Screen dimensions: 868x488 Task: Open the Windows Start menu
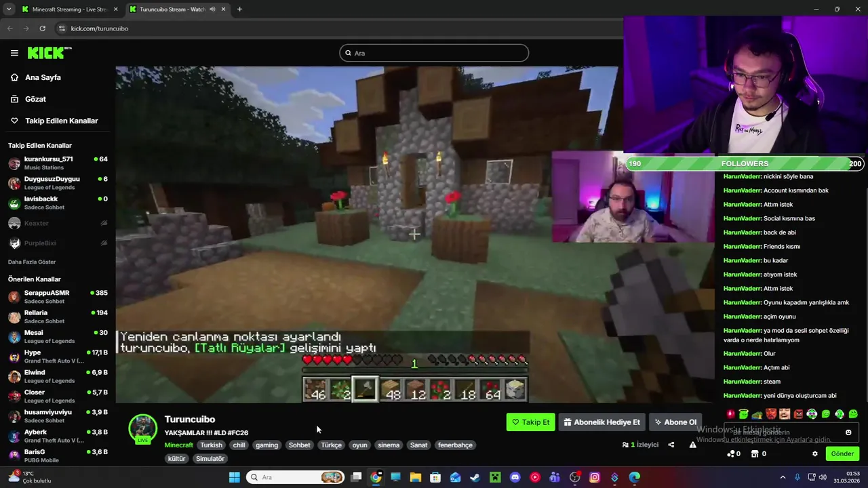pos(235,477)
